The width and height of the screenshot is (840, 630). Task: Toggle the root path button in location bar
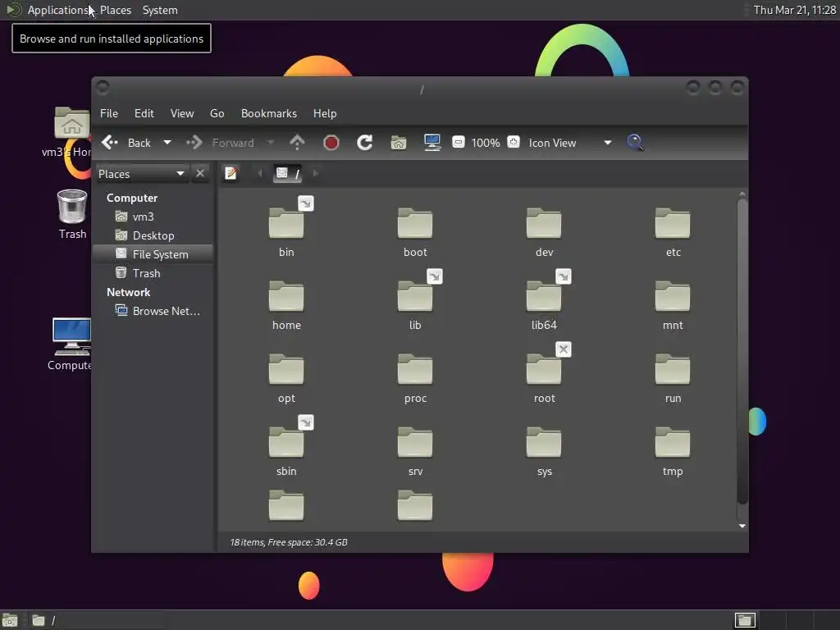click(287, 173)
